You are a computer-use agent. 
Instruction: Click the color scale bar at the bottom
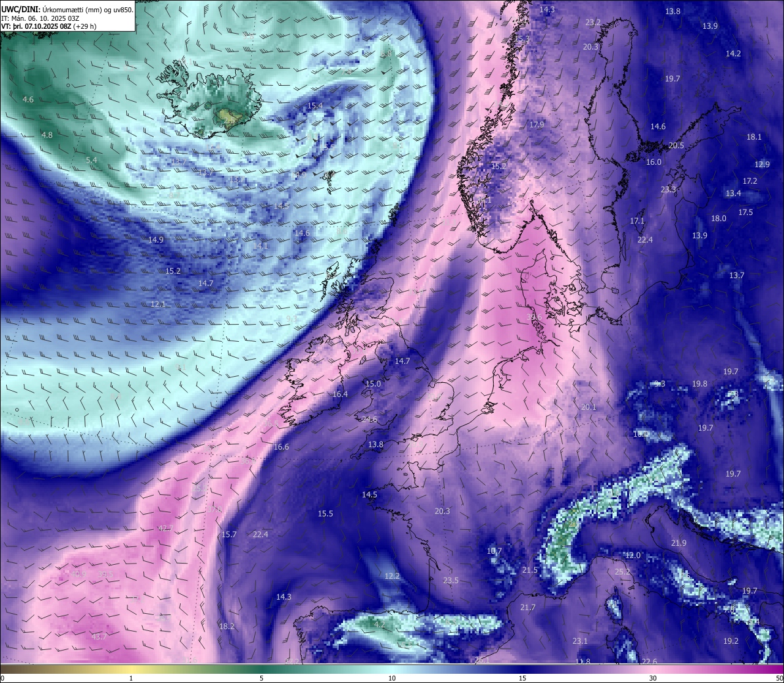pos(392,669)
